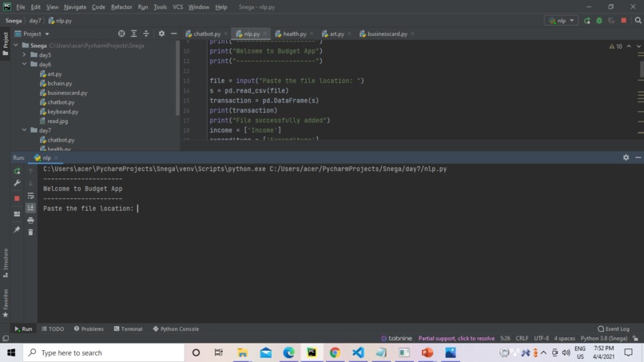Switch to the businesscard.py editor tab
The height and width of the screenshot is (362, 644).
[x=387, y=34]
